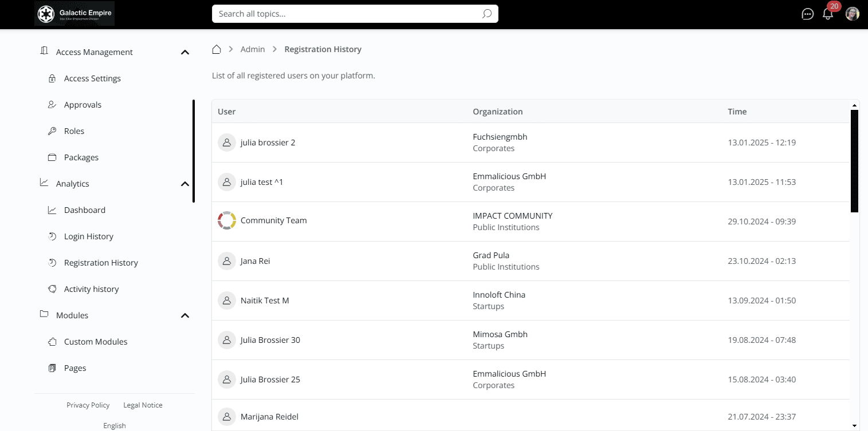Click the Jana Rei user icon
This screenshot has width=868, height=431.
click(x=227, y=261)
